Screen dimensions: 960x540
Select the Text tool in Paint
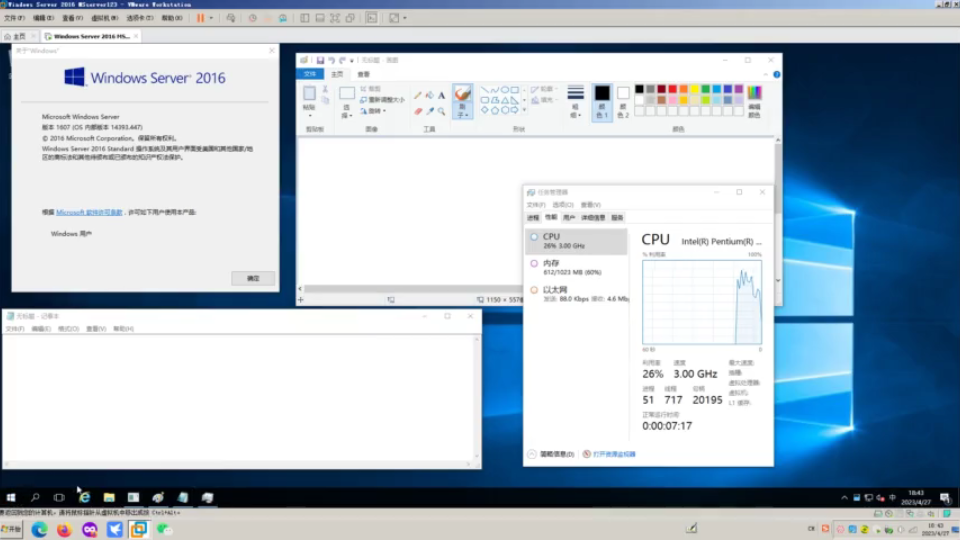coord(441,96)
